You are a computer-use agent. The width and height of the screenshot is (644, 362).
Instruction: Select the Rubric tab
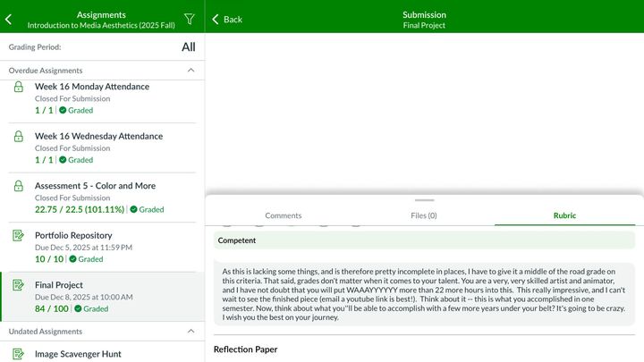coord(564,215)
